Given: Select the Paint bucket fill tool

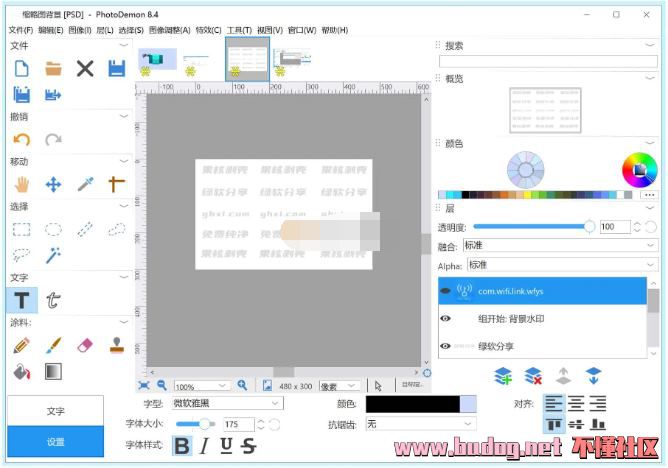Looking at the screenshot, I should pyautogui.click(x=21, y=371).
